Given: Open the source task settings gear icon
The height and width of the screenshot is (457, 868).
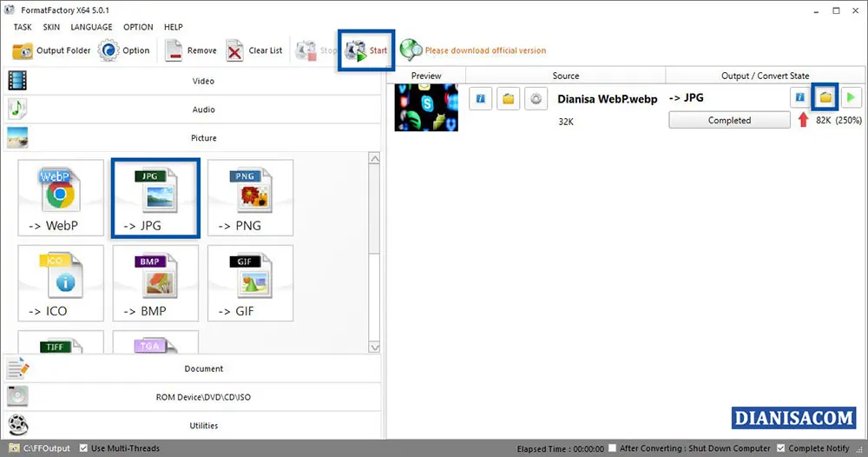Looking at the screenshot, I should 536,98.
